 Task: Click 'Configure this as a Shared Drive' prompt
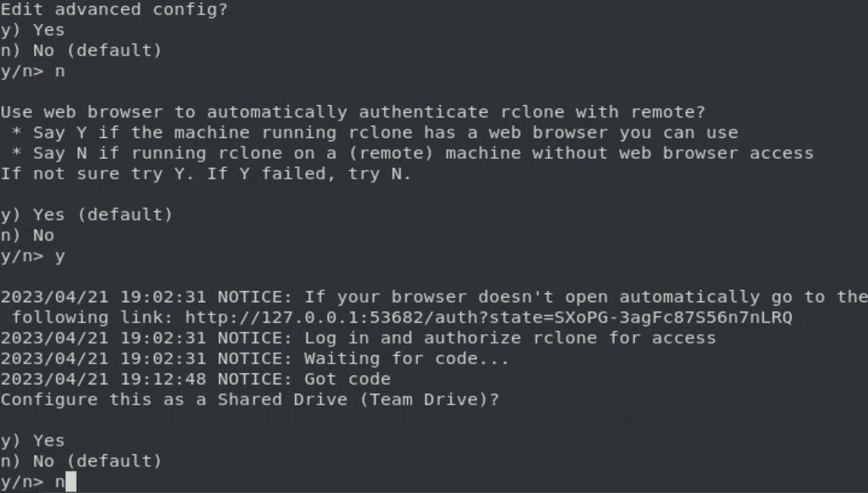pos(250,399)
